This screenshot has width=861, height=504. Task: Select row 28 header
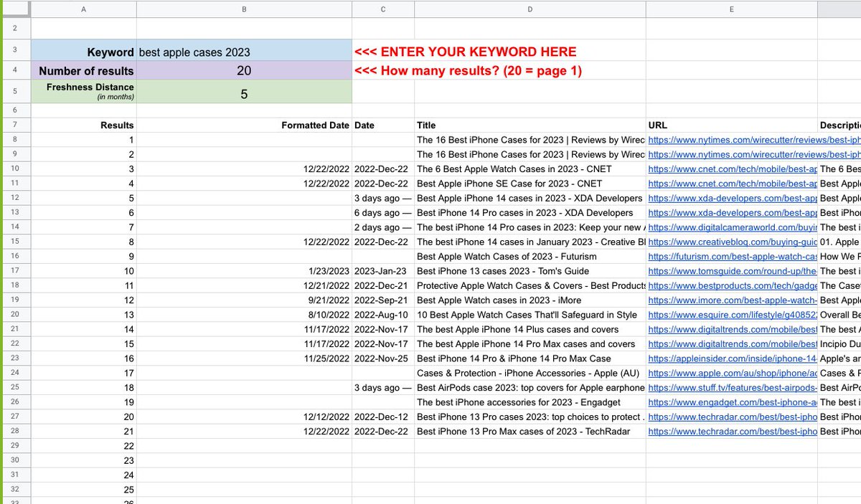[16, 431]
